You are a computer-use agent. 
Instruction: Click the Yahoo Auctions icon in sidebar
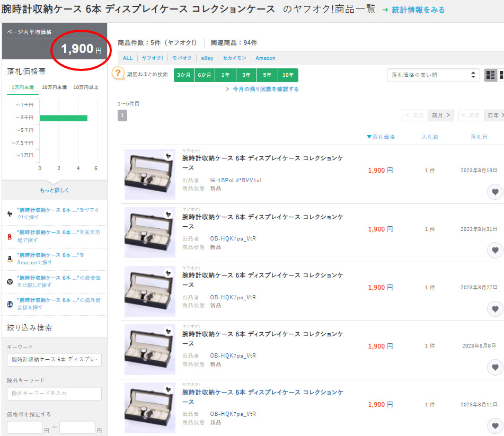10,214
